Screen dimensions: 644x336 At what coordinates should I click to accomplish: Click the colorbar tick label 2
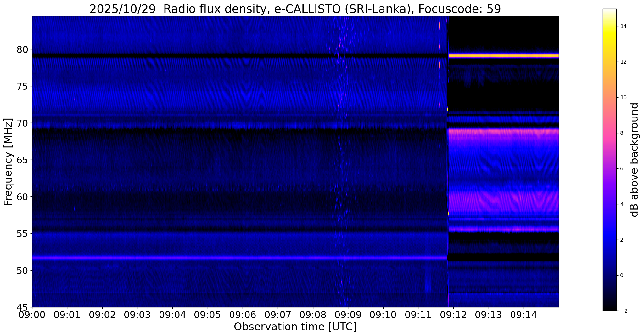coord(621,240)
